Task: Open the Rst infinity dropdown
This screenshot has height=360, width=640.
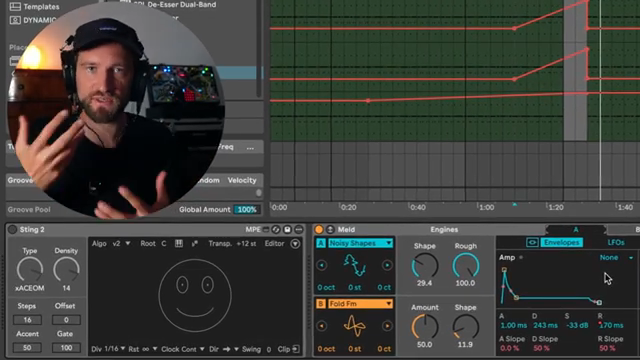Action: click(149, 349)
